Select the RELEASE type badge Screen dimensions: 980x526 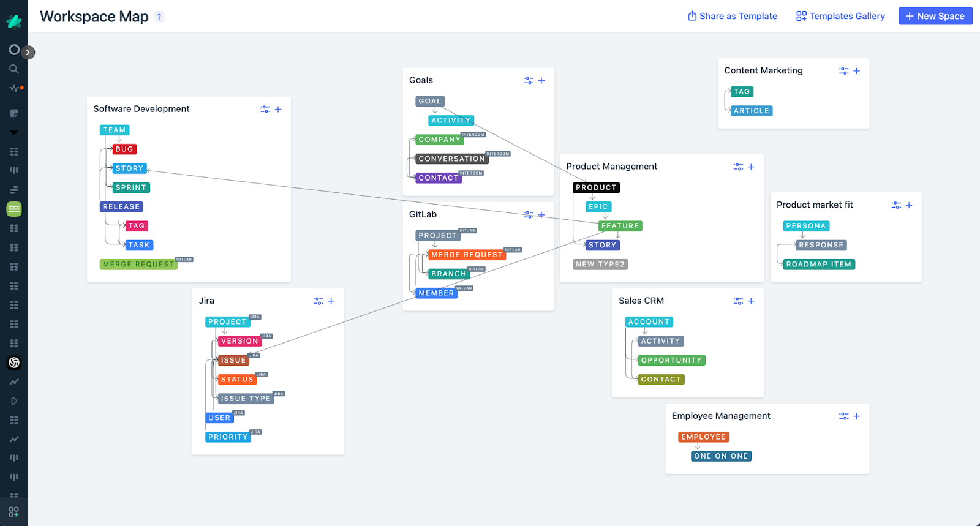[121, 207]
